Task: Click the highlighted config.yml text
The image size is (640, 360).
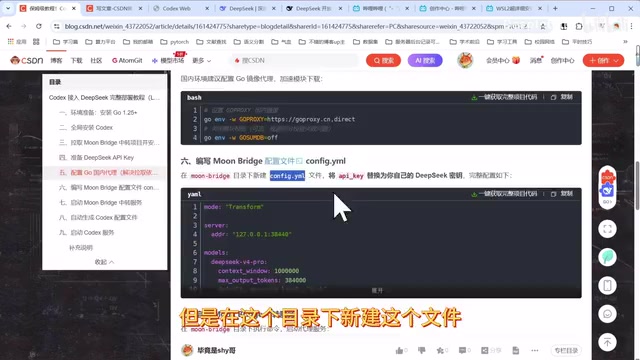Action: [x=287, y=176]
